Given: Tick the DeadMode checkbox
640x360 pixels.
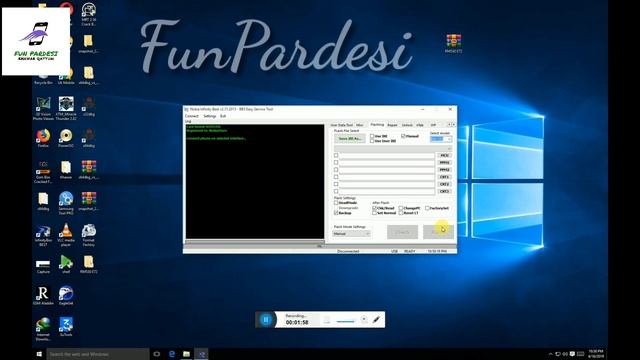Looking at the screenshot, I should tap(336, 203).
